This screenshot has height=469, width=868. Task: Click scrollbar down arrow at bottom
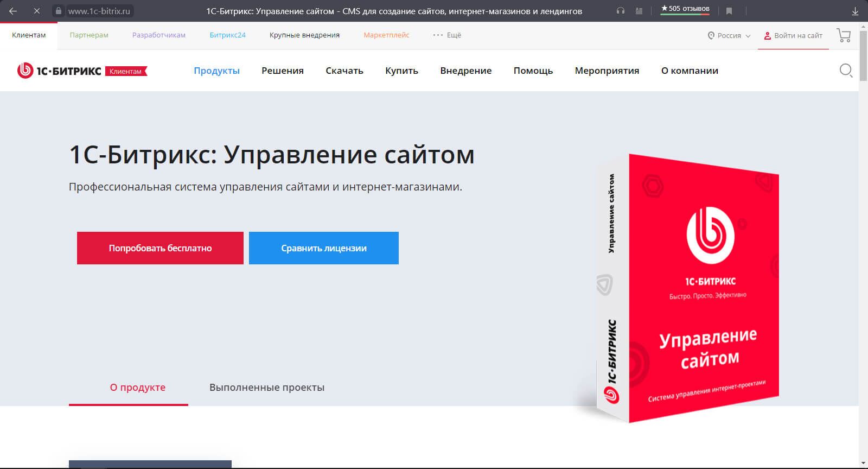(x=863, y=464)
